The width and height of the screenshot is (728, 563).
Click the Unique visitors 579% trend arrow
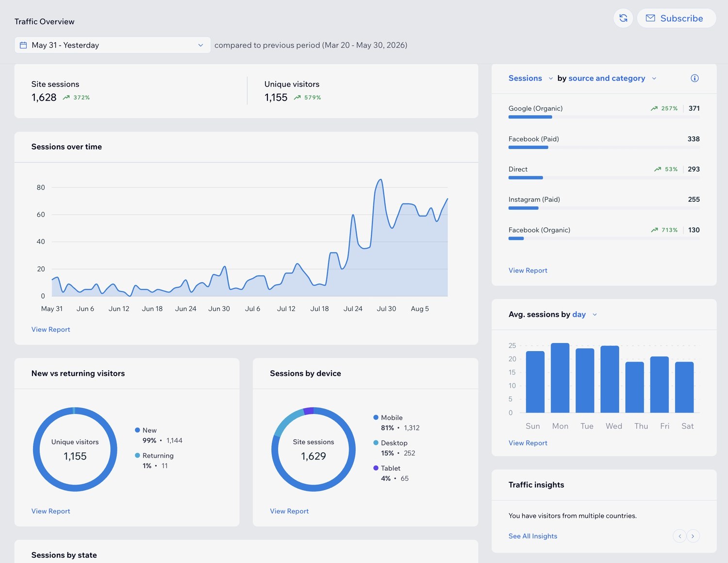297,98
